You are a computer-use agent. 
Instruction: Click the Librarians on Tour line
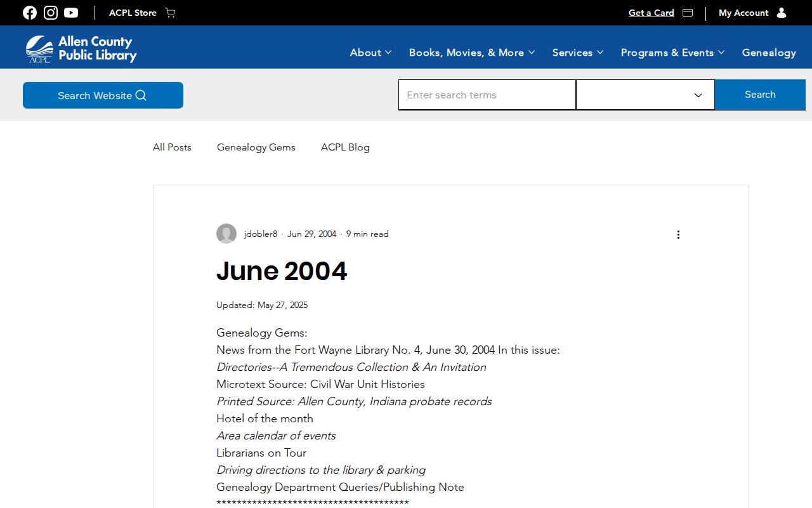[x=261, y=453]
